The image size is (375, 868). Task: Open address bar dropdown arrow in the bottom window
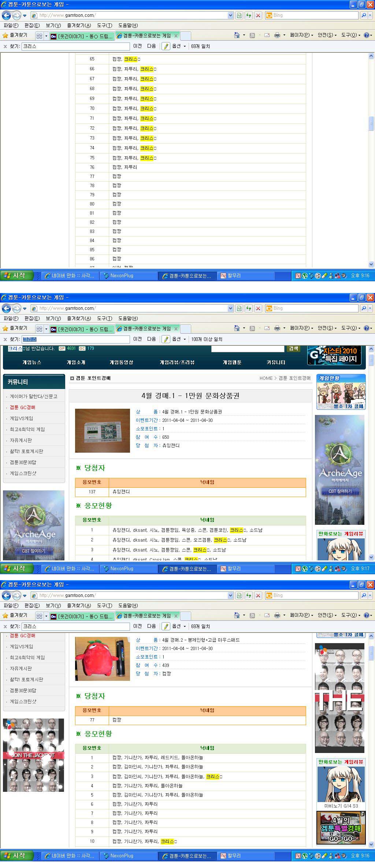(230, 596)
